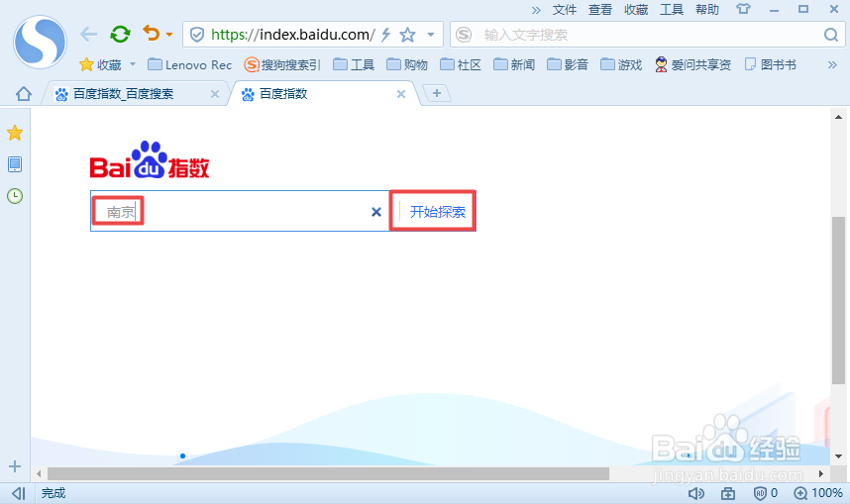Open the 搜狗搜索引 bookmark
Image resolution: width=850 pixels, height=504 pixels.
pyautogui.click(x=282, y=65)
